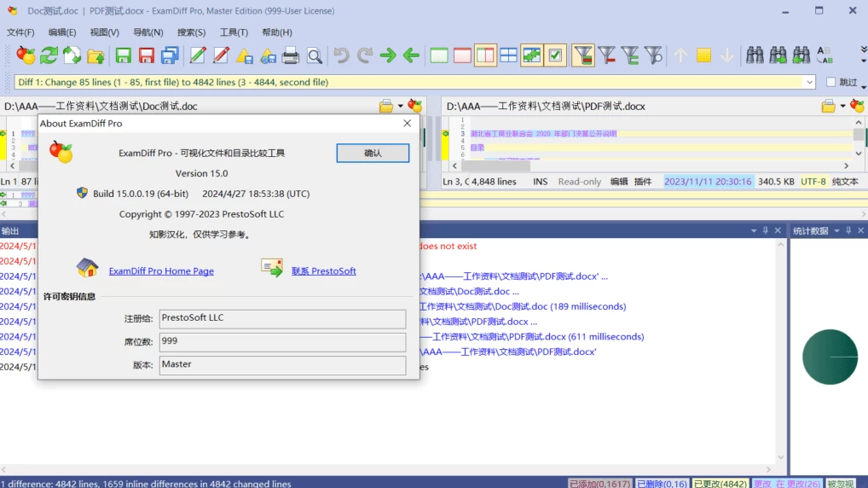The image size is (868, 488).
Task: Toggle the first filter funnel button
Action: [583, 56]
